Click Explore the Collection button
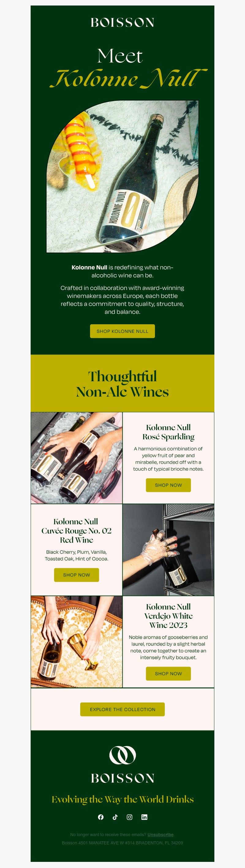Viewport: 245px width, 868px height. [x=123, y=709]
